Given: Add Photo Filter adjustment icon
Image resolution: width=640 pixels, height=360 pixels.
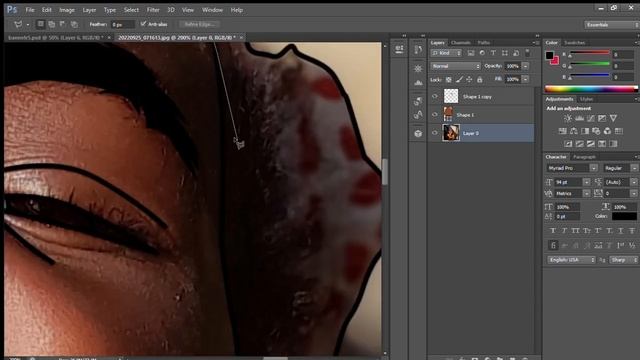Looking at the screenshot, I should [x=596, y=131].
